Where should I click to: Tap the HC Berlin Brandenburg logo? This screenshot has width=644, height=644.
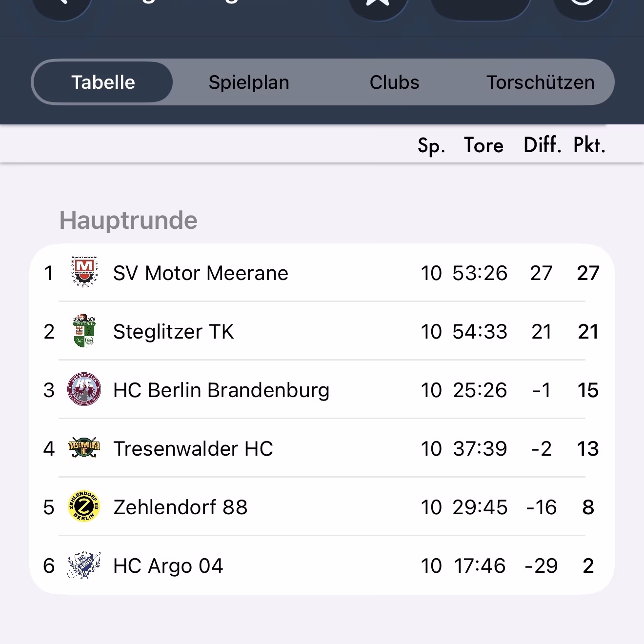point(84,390)
